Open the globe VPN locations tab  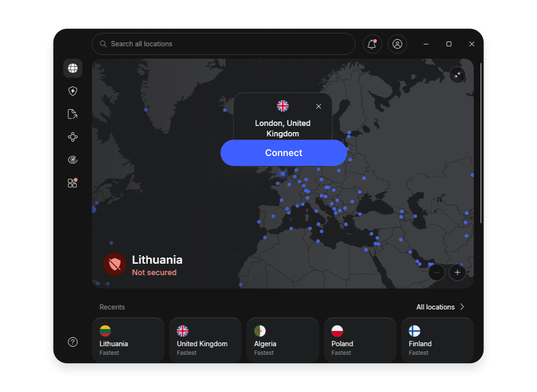[73, 68]
